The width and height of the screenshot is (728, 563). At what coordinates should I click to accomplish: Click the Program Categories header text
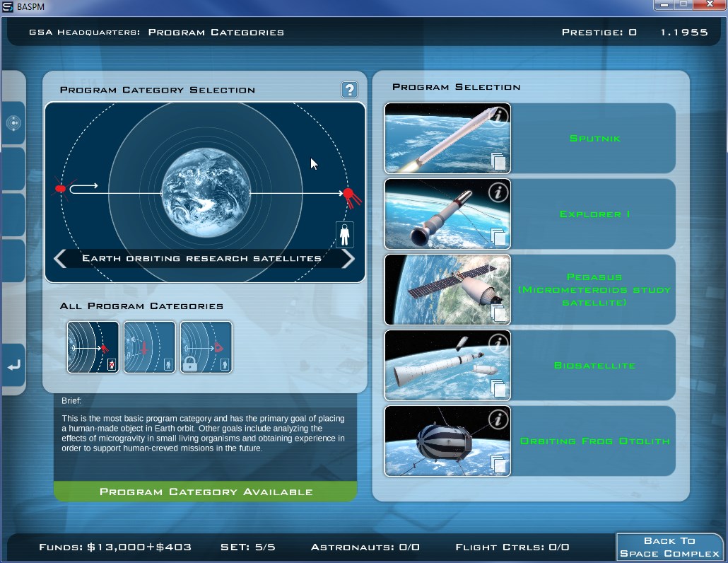pos(216,33)
